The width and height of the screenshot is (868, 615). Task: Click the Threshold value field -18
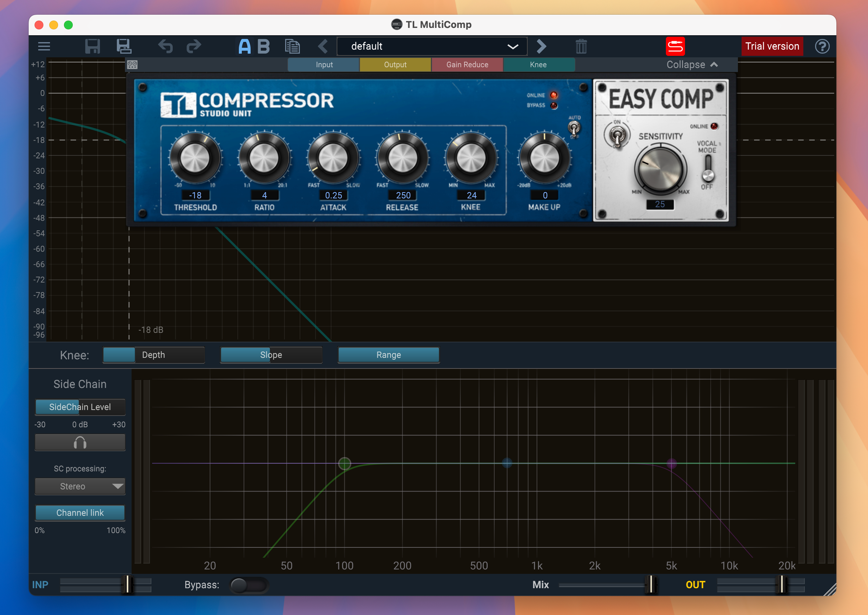[x=195, y=195]
